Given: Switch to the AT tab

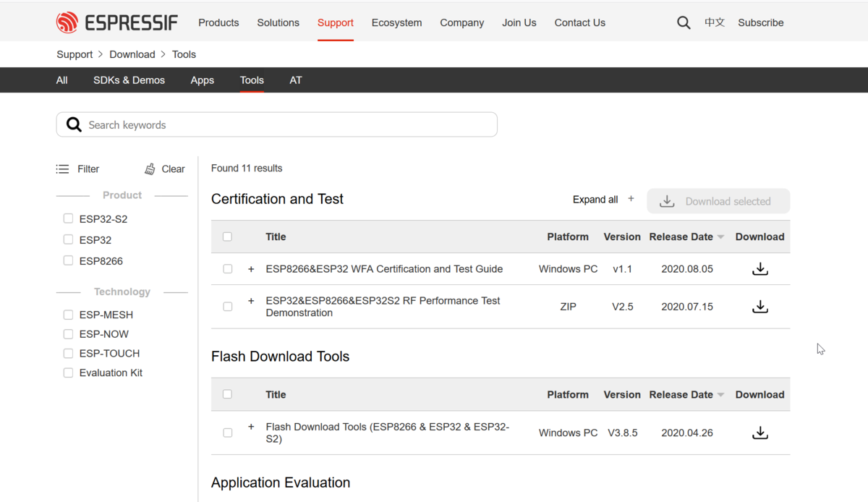Looking at the screenshot, I should pyautogui.click(x=295, y=80).
